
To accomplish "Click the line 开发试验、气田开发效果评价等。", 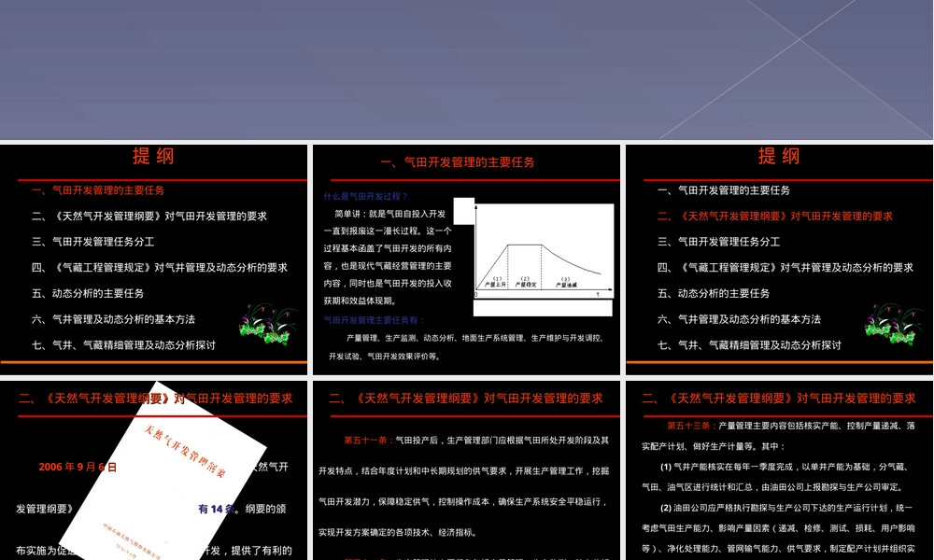I will [x=385, y=357].
